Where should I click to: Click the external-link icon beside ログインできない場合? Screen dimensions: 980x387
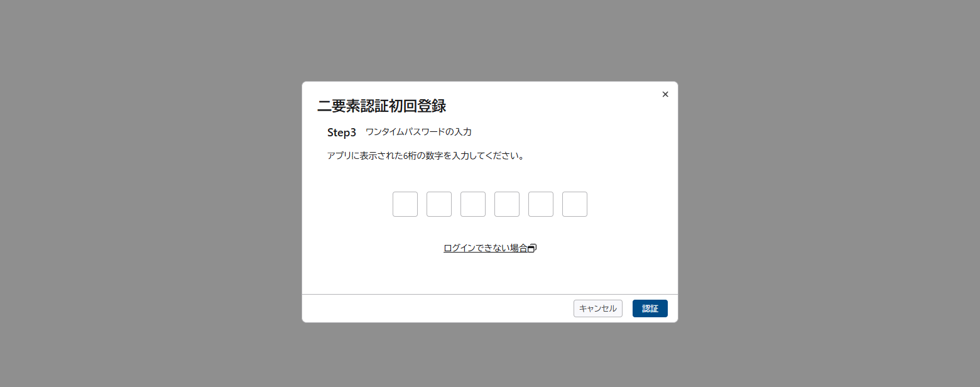point(531,248)
